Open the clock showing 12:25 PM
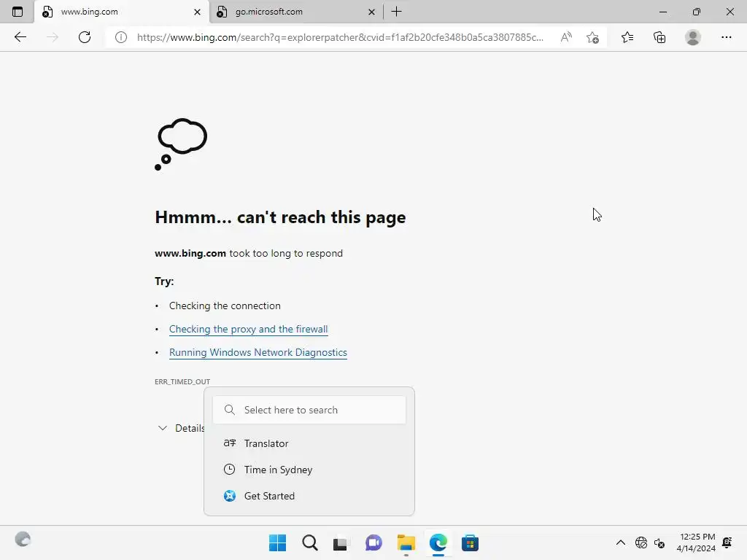Viewport: 747px width, 560px height. (696, 542)
